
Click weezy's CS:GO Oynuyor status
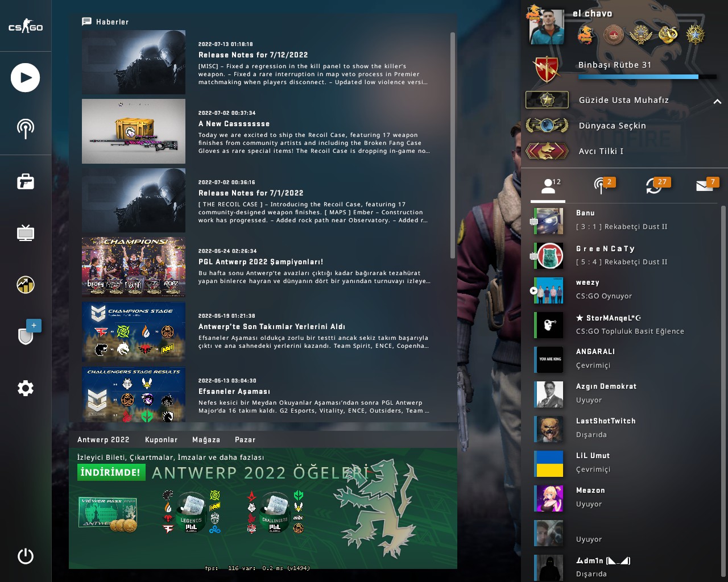tap(604, 296)
